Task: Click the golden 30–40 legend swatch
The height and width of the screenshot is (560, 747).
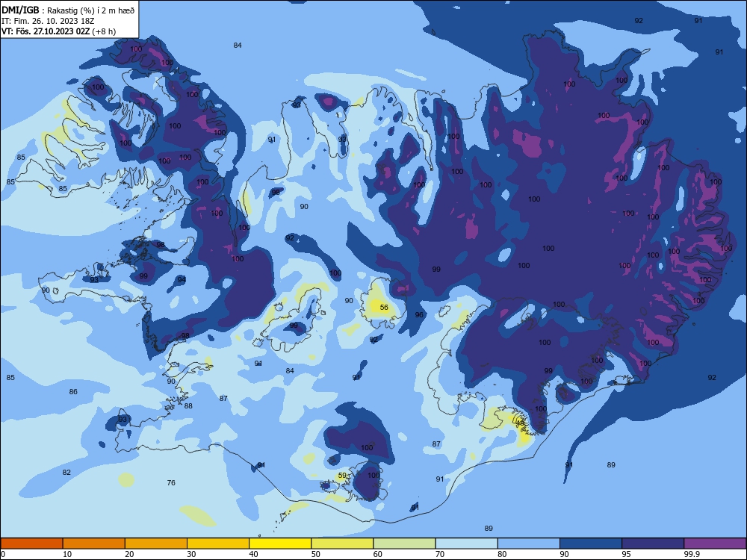Action: coord(218,544)
